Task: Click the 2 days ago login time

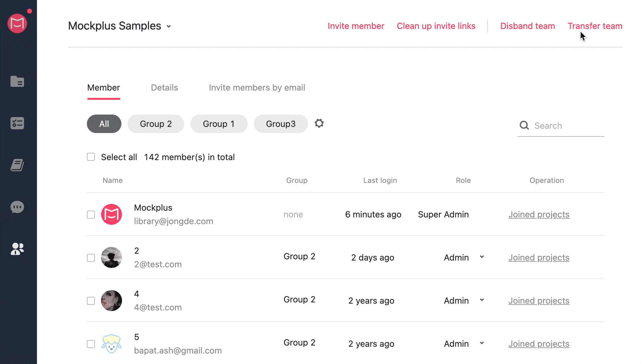Action: [372, 257]
